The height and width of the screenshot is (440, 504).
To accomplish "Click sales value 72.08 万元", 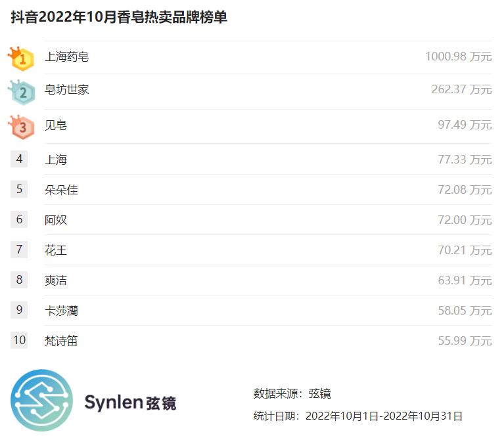I will point(465,190).
